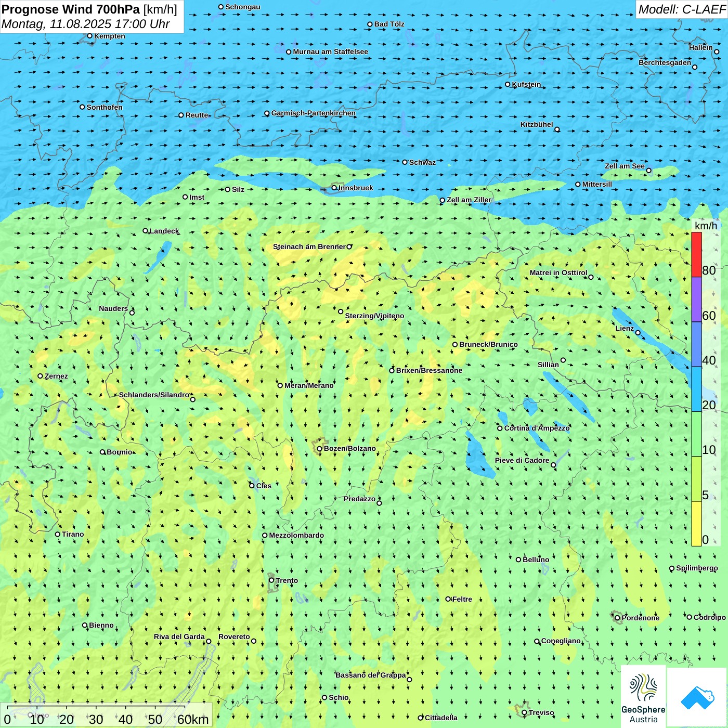Click the Tirano city marker

58,534
